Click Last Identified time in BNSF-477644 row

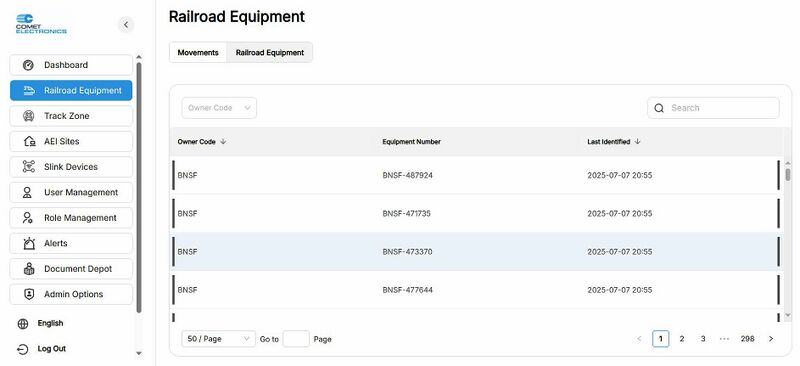point(619,290)
